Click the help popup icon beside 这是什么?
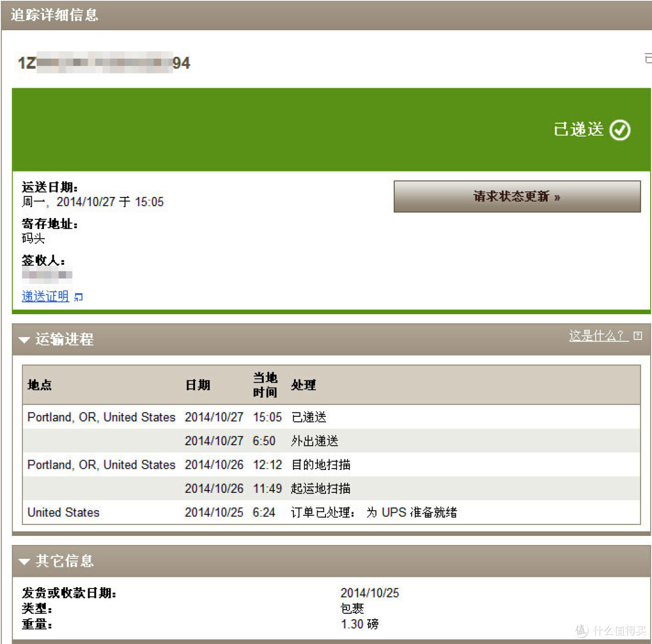Screen dimensions: 652x644 coord(638,335)
